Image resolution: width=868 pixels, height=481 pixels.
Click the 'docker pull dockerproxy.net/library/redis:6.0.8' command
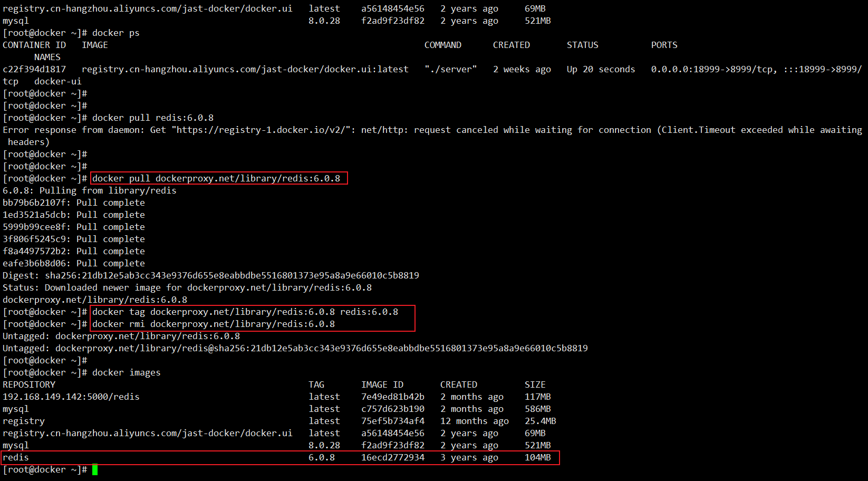pyautogui.click(x=216, y=178)
